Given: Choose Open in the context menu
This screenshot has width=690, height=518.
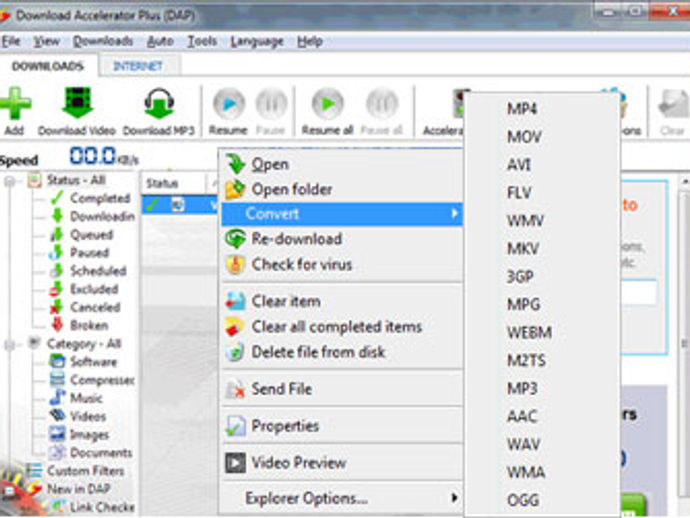Looking at the screenshot, I should pos(342,164).
